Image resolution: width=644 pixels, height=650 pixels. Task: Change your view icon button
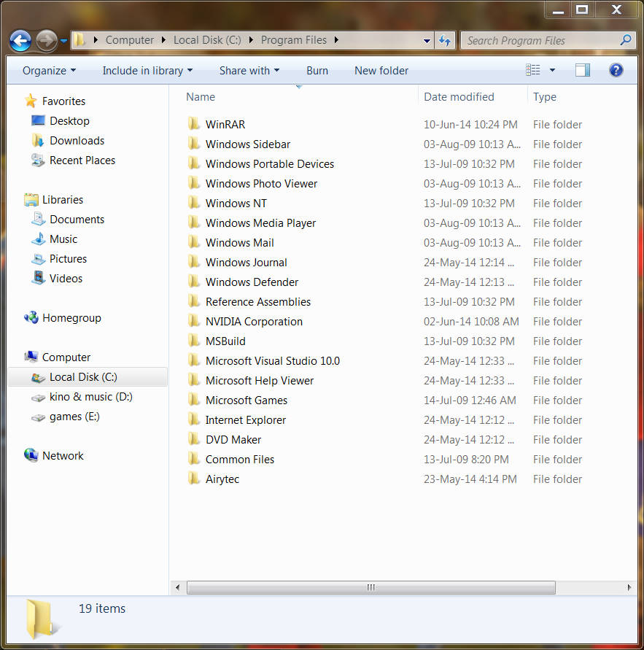(533, 70)
